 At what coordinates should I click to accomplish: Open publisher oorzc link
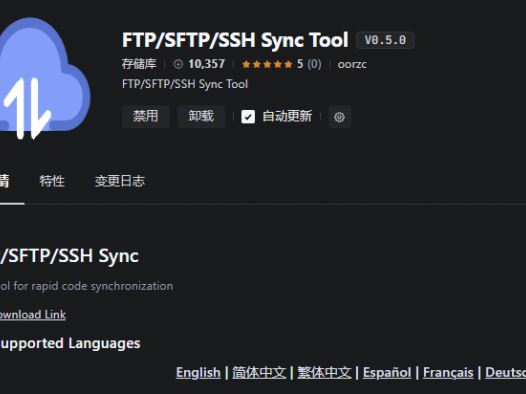tap(352, 64)
